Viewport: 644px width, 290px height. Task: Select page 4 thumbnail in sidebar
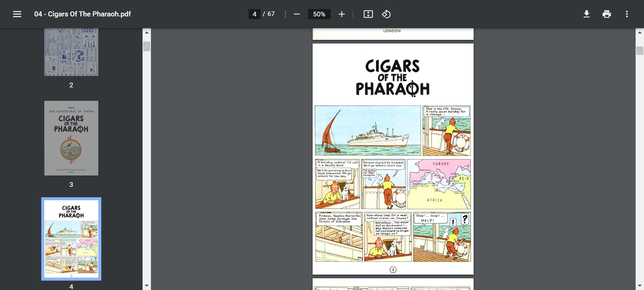pos(71,239)
